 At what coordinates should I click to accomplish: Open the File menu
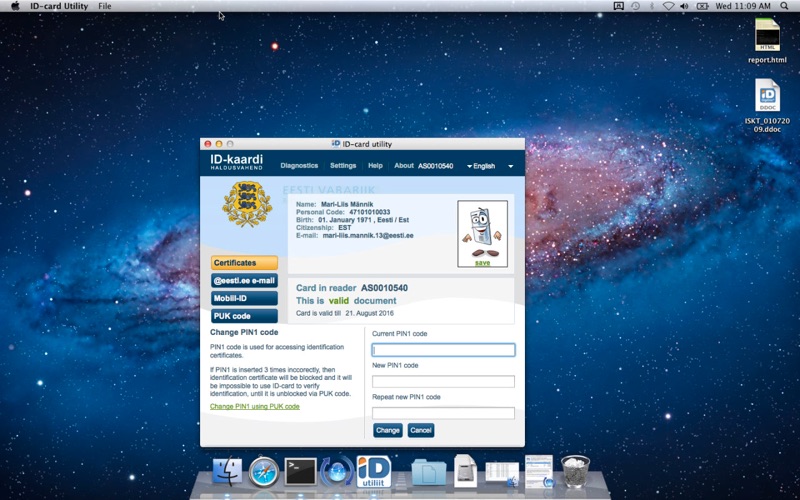click(105, 6)
